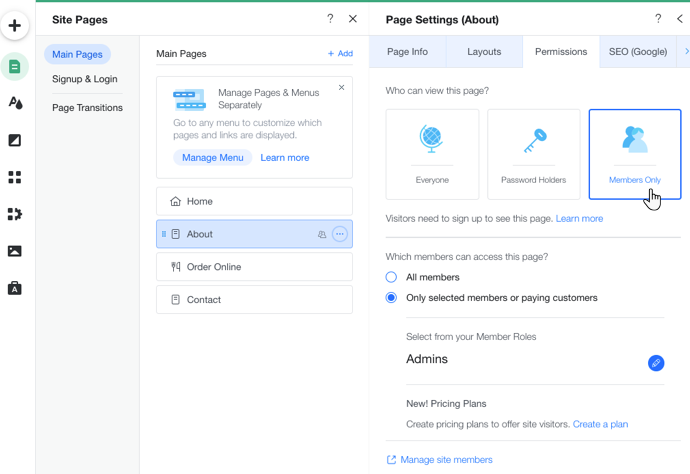Image resolution: width=690 pixels, height=474 pixels.
Task: Open the Create a plan link
Action: point(600,424)
